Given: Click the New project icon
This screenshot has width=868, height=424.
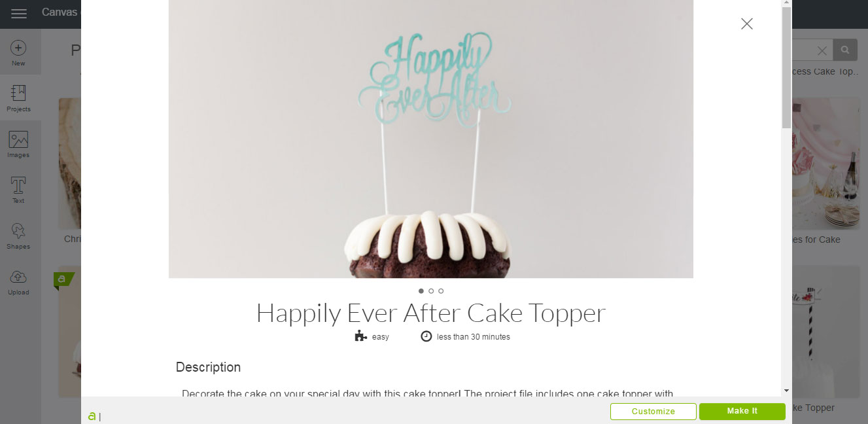Looking at the screenshot, I should [x=18, y=48].
